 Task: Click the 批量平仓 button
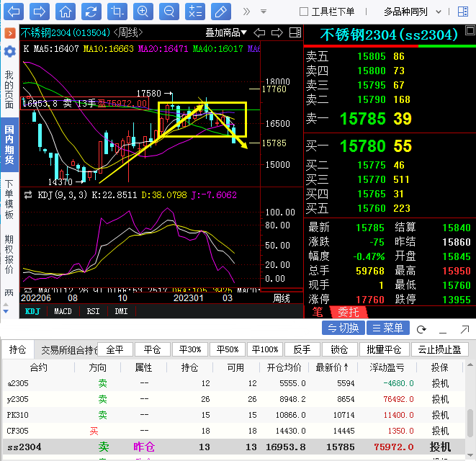(385, 349)
